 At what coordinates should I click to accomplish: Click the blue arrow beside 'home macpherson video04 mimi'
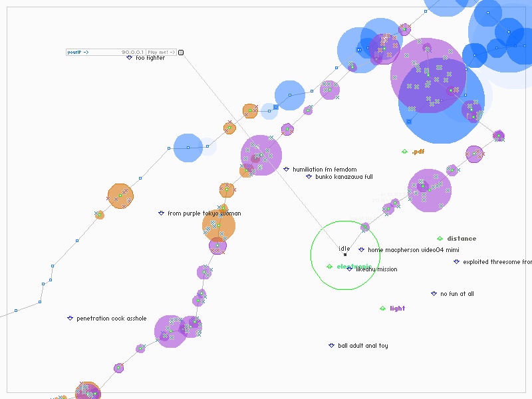(x=361, y=250)
